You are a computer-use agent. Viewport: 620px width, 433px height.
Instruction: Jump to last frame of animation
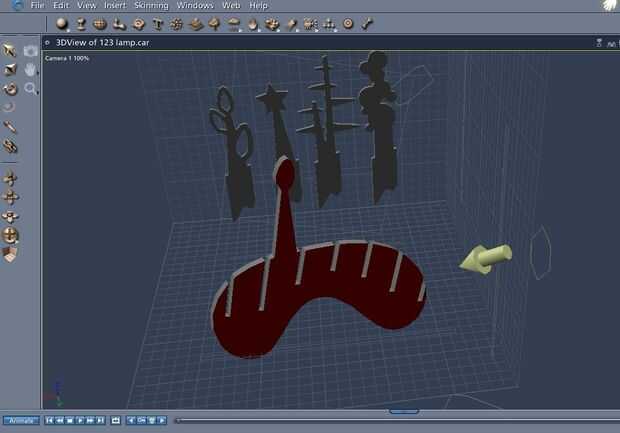[100, 420]
